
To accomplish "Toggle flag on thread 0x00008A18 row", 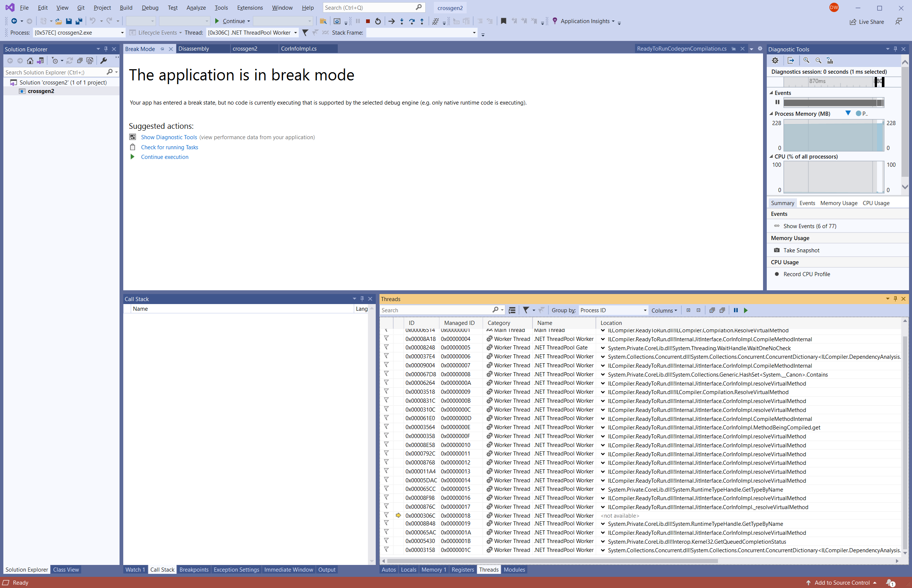I will (x=386, y=339).
